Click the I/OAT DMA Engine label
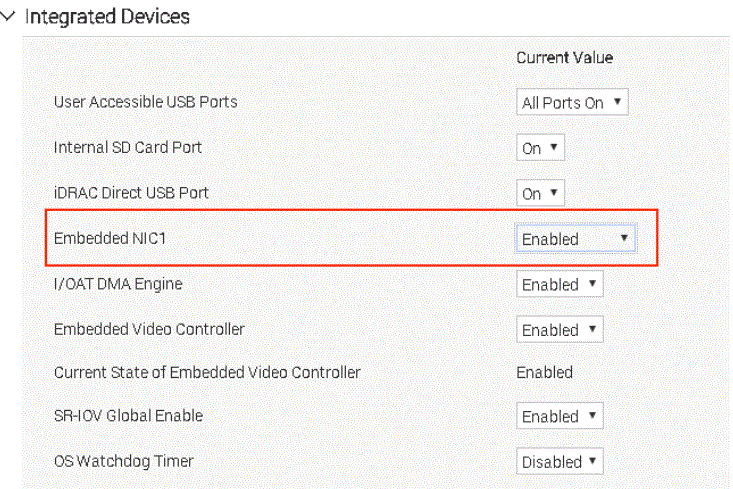This screenshot has width=733, height=489. pos(118,284)
